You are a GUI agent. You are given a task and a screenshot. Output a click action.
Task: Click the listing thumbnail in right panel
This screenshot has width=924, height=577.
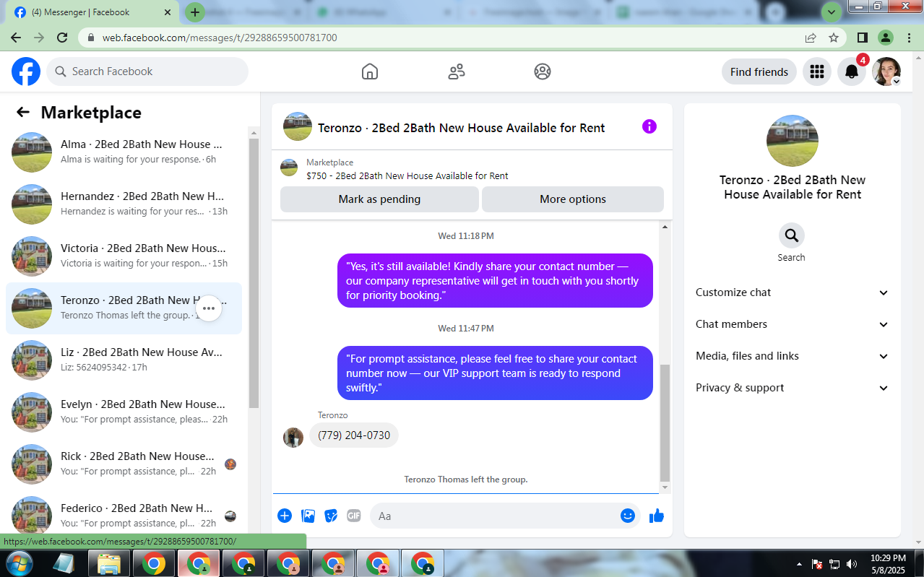point(793,141)
